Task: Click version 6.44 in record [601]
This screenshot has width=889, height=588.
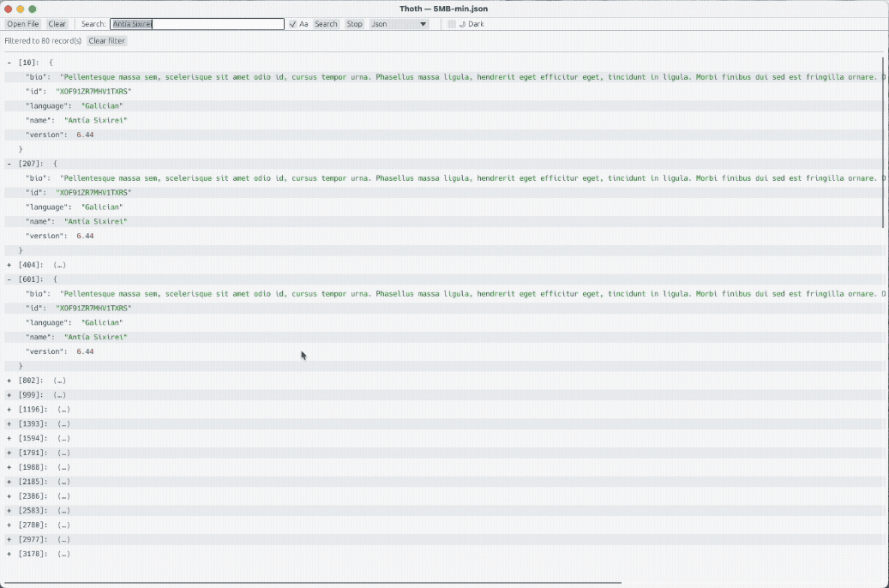Action: (85, 351)
